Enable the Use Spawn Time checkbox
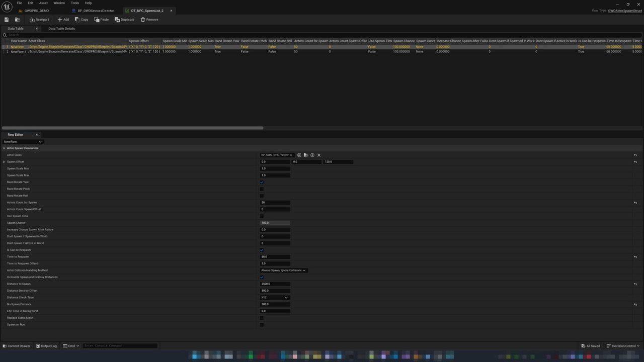Viewport: 644px width, 362px height. coord(262,216)
